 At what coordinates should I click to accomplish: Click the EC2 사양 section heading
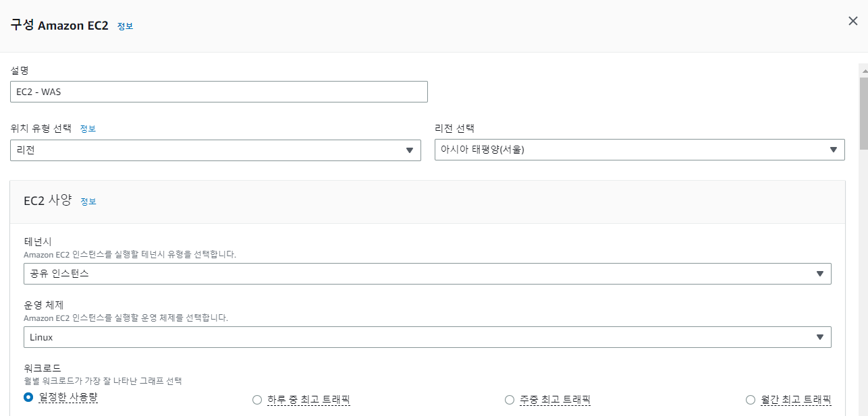[48, 200]
